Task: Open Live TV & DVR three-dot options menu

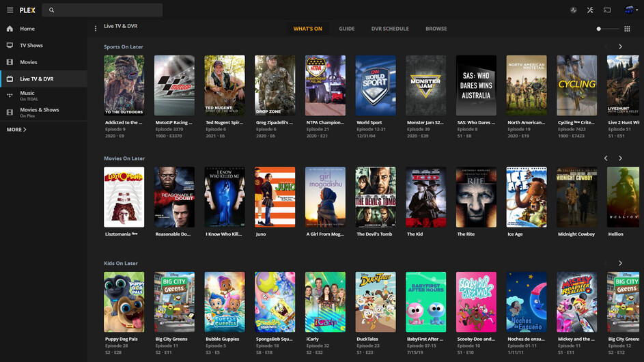Action: pyautogui.click(x=96, y=29)
